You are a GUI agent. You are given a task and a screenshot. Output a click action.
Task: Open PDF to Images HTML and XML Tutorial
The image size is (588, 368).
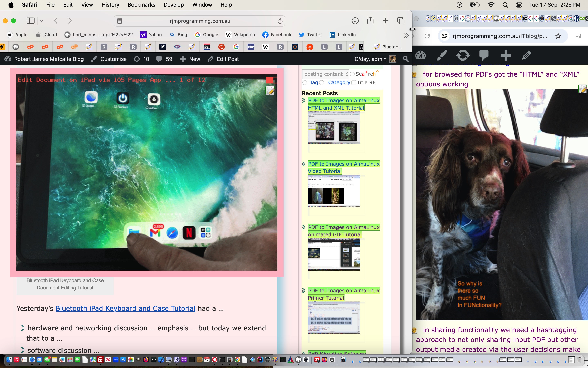344,104
